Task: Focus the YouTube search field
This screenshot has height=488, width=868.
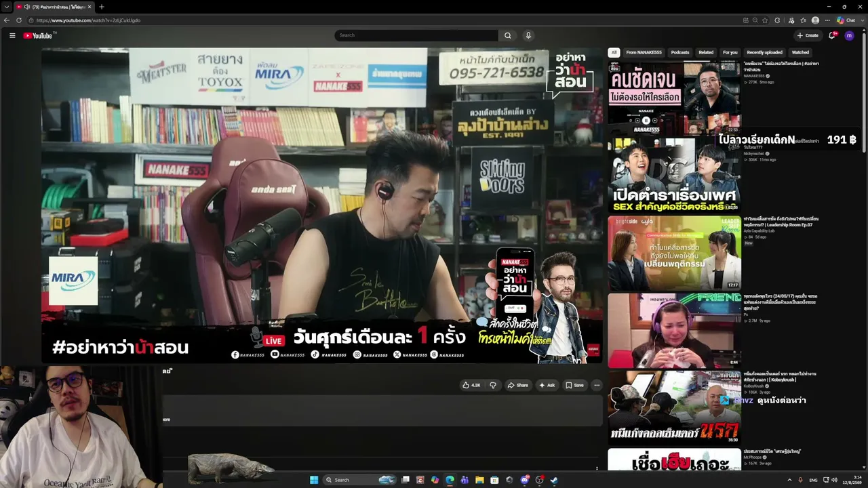Action: [416, 35]
